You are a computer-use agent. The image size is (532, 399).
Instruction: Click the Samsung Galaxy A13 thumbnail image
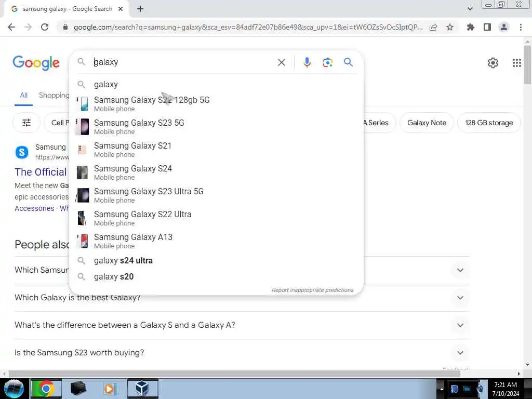pyautogui.click(x=83, y=241)
